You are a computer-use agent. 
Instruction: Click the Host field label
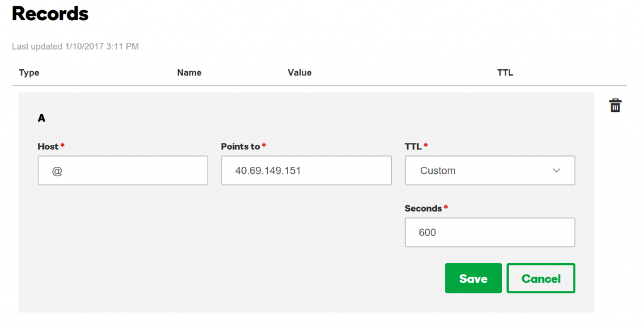[48, 147]
